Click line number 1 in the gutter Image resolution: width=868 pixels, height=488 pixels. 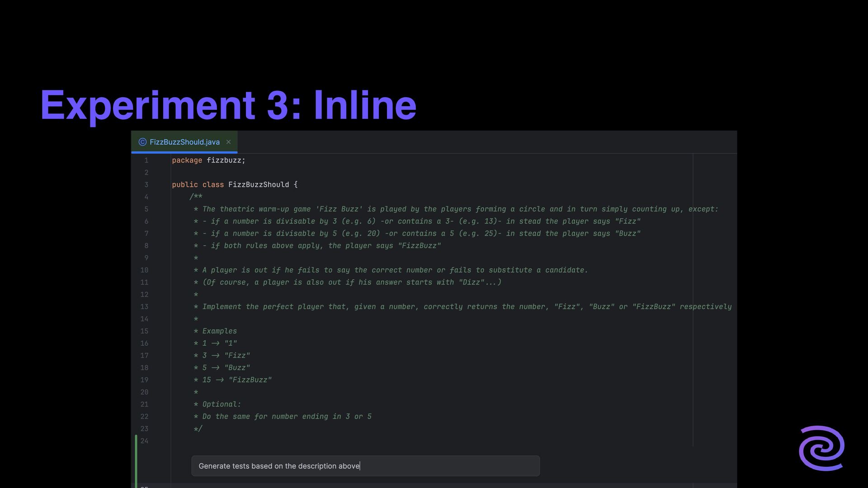tap(146, 160)
